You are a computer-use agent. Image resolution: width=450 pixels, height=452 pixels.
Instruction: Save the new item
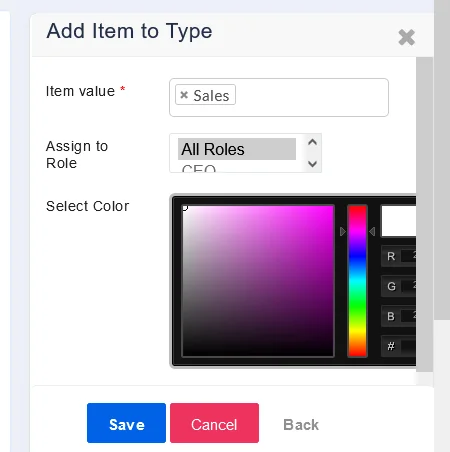pos(126,423)
